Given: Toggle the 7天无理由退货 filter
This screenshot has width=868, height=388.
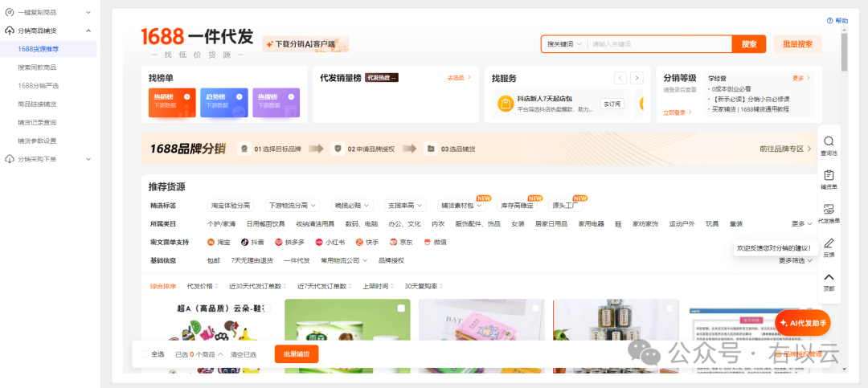Looking at the screenshot, I should pos(252,260).
